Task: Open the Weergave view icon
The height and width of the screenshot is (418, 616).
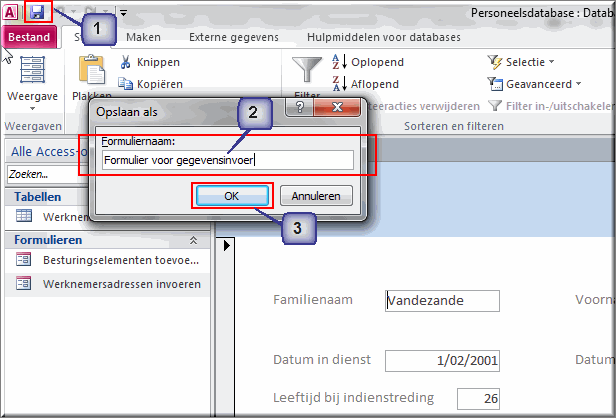Action: (x=32, y=70)
